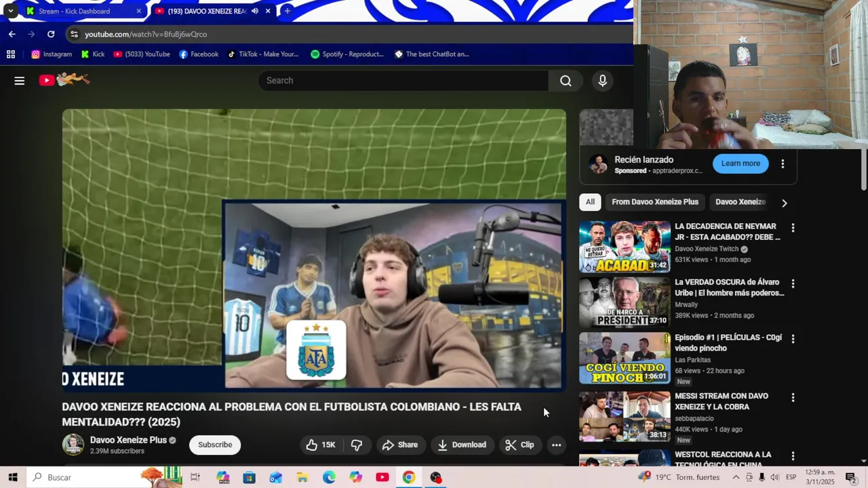Viewport: 868px width, 488px height.
Task: Go back with the browser back arrow
Action: pyautogui.click(x=12, y=34)
